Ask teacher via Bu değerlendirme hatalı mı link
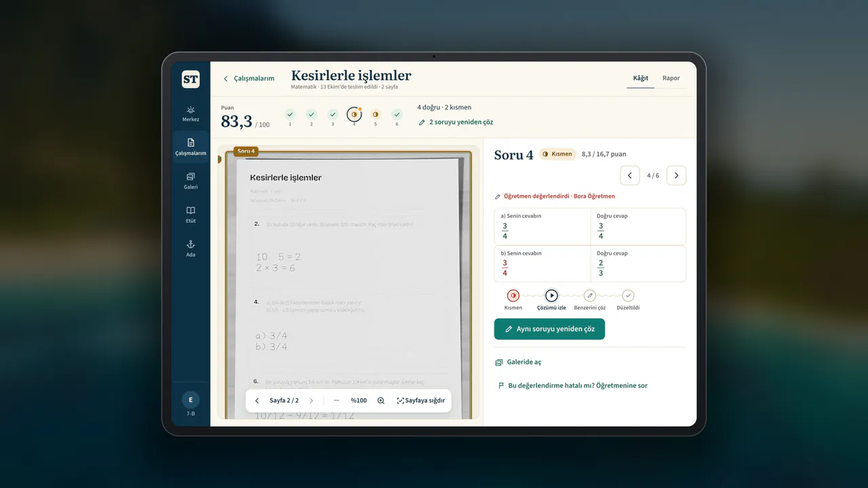Image resolution: width=868 pixels, height=488 pixels. (x=572, y=386)
